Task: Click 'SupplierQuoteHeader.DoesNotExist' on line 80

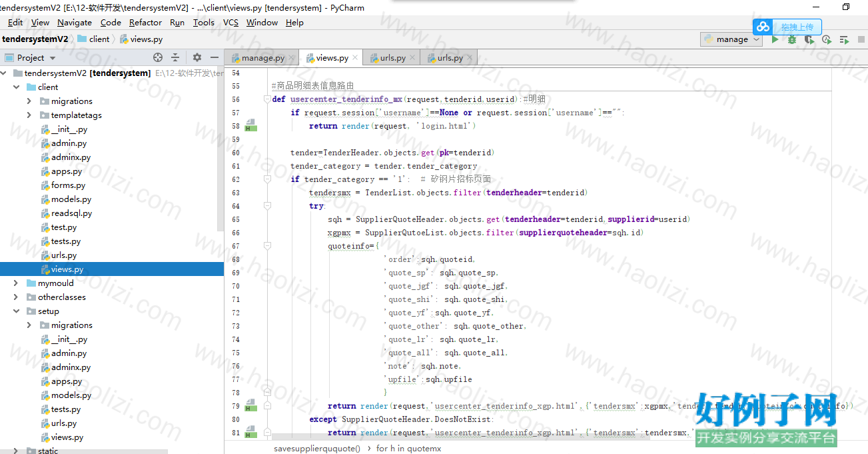Action: coord(416,419)
